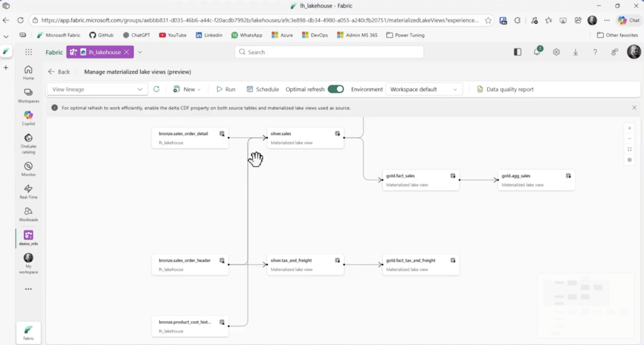The image size is (644, 345).
Task: Expand the New dropdown menu
Action: coord(187,89)
